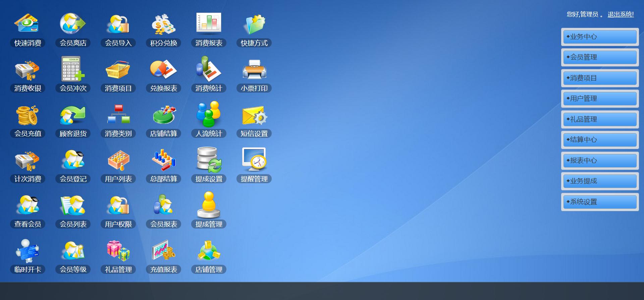Image resolution: width=644 pixels, height=300 pixels.
Task: Open 积分兑换 points exchange icon
Action: tap(163, 24)
